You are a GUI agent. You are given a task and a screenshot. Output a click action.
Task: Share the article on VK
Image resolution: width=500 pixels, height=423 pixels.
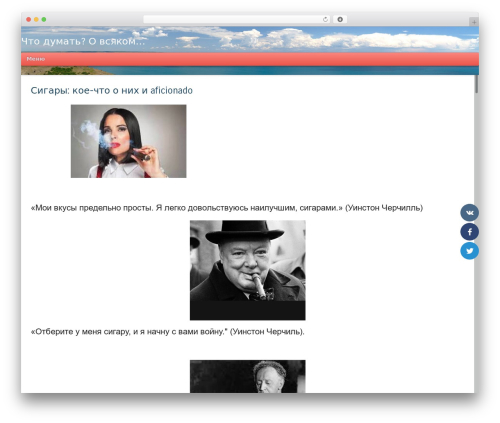pos(469,212)
